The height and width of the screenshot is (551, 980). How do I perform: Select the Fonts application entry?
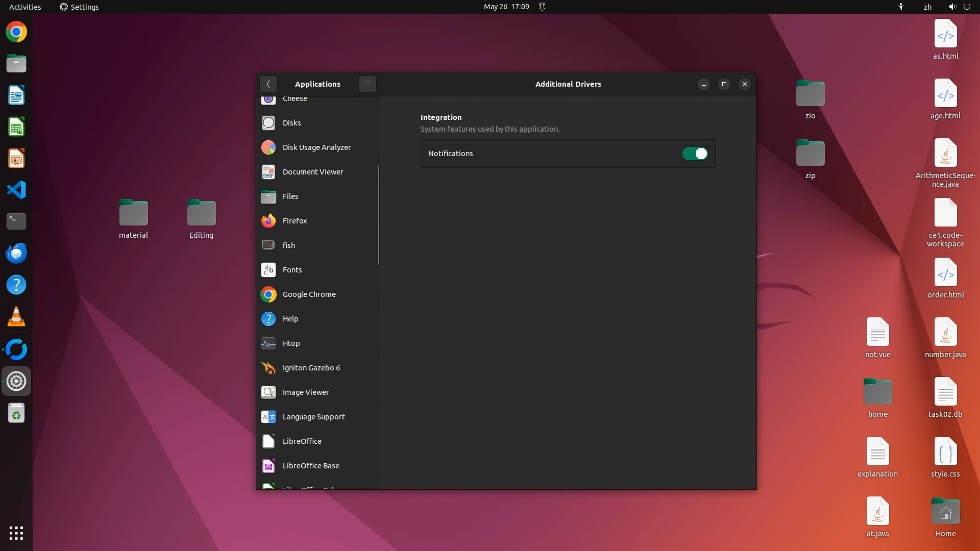pyautogui.click(x=292, y=270)
